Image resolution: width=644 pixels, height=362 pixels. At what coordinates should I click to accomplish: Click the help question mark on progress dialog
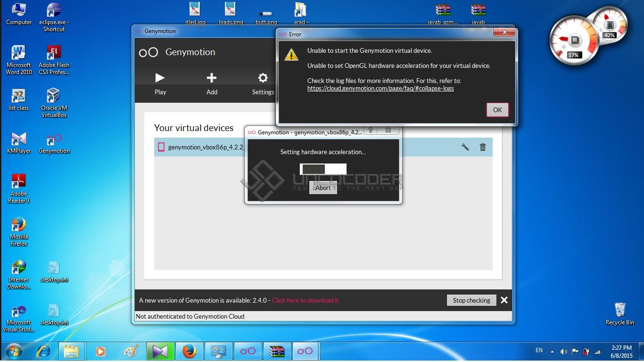pyautogui.click(x=371, y=131)
